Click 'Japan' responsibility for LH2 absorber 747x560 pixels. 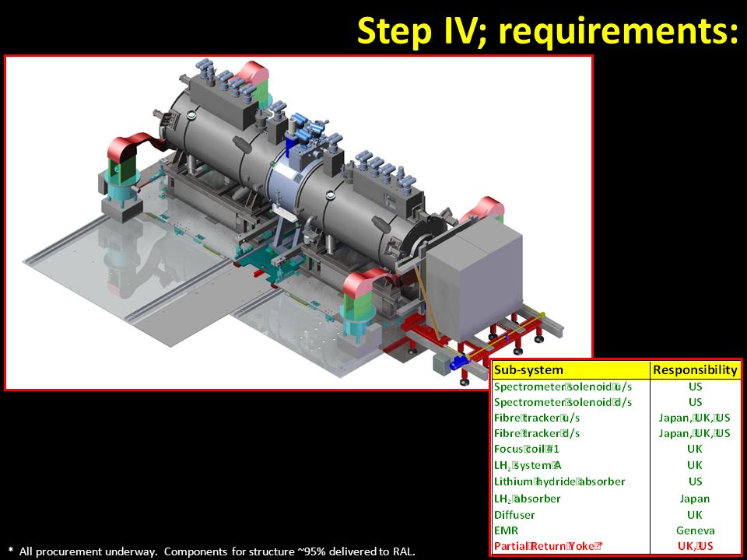pos(695,499)
